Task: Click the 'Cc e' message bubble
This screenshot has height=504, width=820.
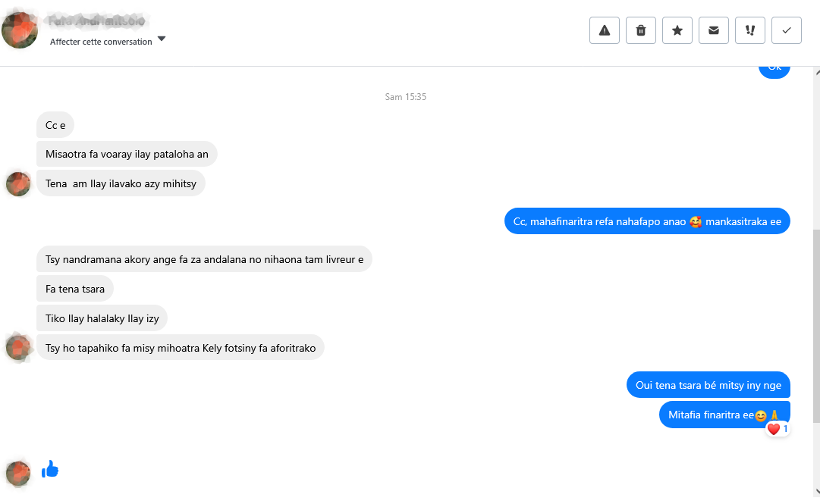Action: tap(55, 125)
